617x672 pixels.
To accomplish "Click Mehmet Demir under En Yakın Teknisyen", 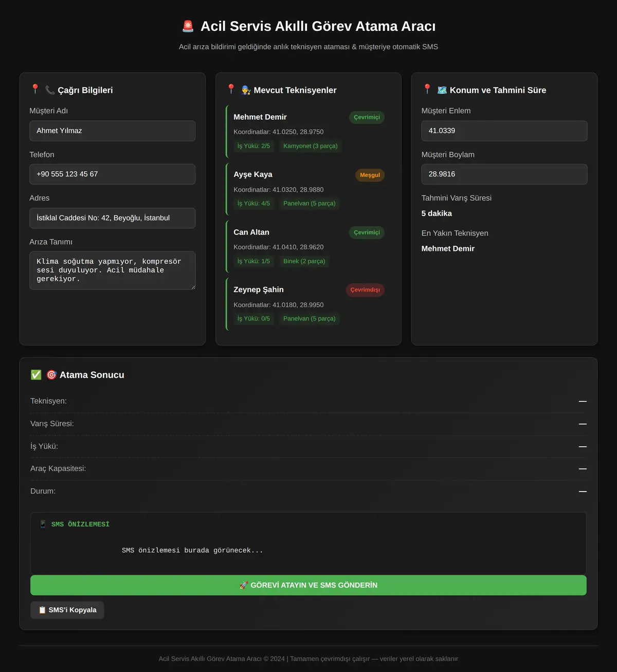I will coord(448,248).
